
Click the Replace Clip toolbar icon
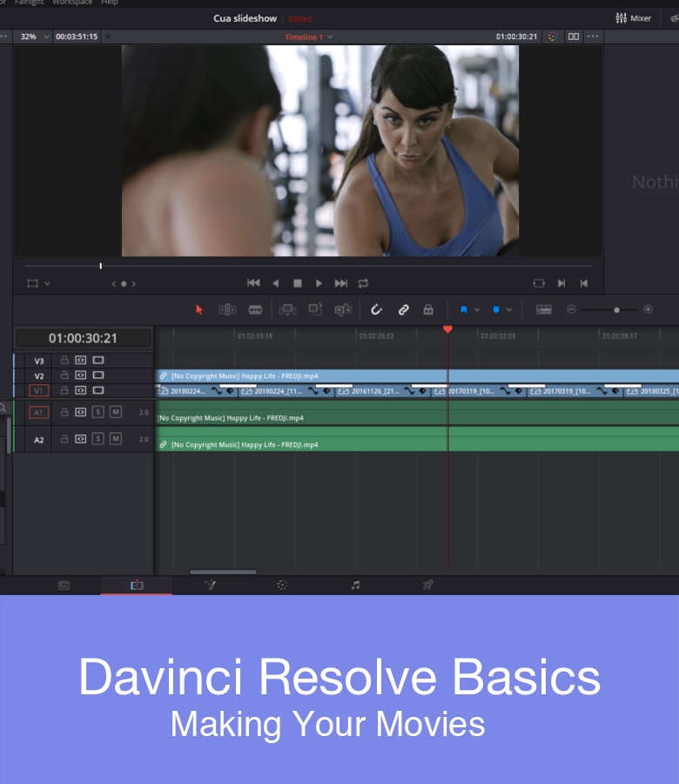click(x=343, y=310)
